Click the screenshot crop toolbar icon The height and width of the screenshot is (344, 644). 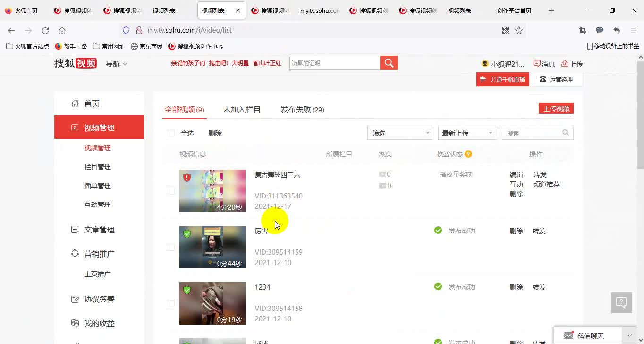[x=583, y=30]
